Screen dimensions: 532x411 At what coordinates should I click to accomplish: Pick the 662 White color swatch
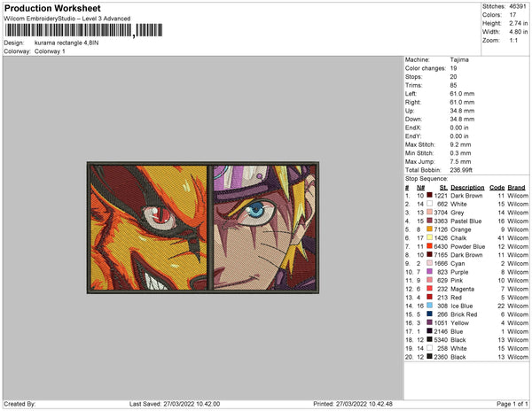click(x=429, y=204)
